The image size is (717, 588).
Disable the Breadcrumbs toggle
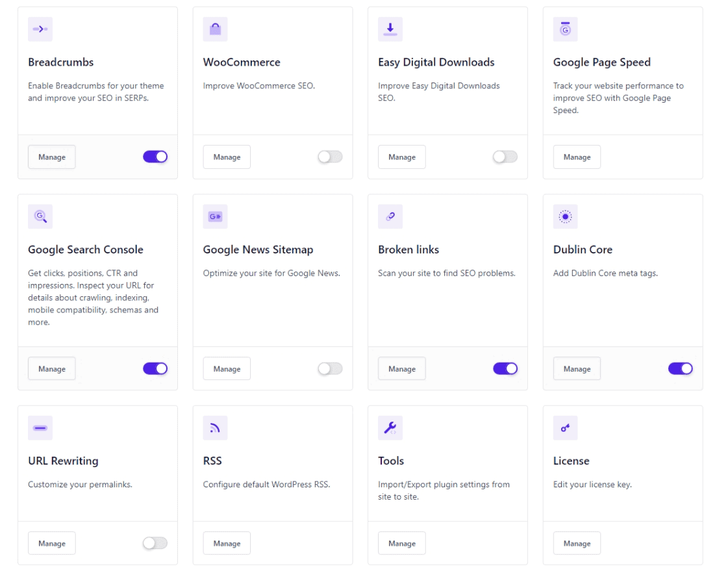point(155,157)
